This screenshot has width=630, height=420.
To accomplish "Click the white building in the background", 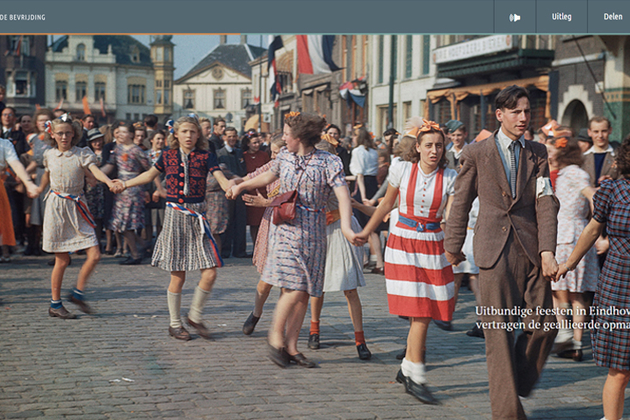I will (x=218, y=90).
